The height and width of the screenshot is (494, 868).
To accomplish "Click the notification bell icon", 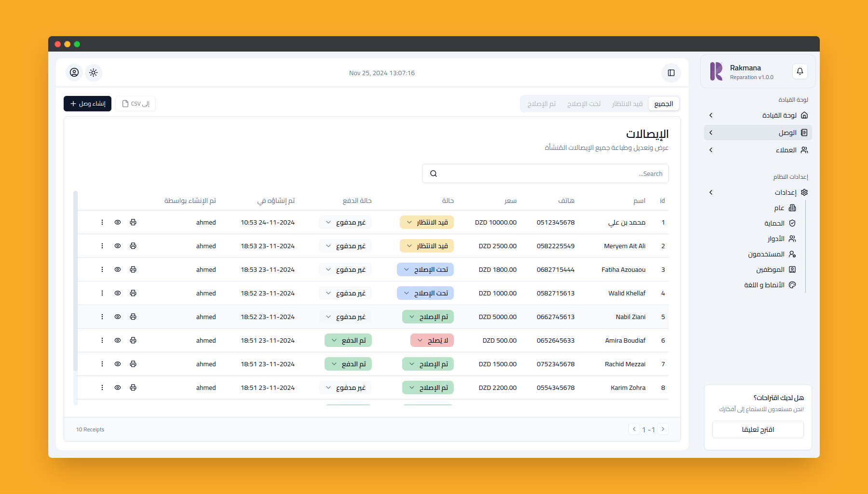I will (x=800, y=71).
